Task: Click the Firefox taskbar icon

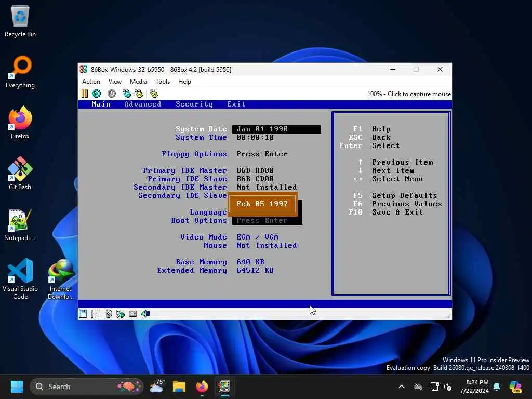Action: pyautogui.click(x=202, y=387)
